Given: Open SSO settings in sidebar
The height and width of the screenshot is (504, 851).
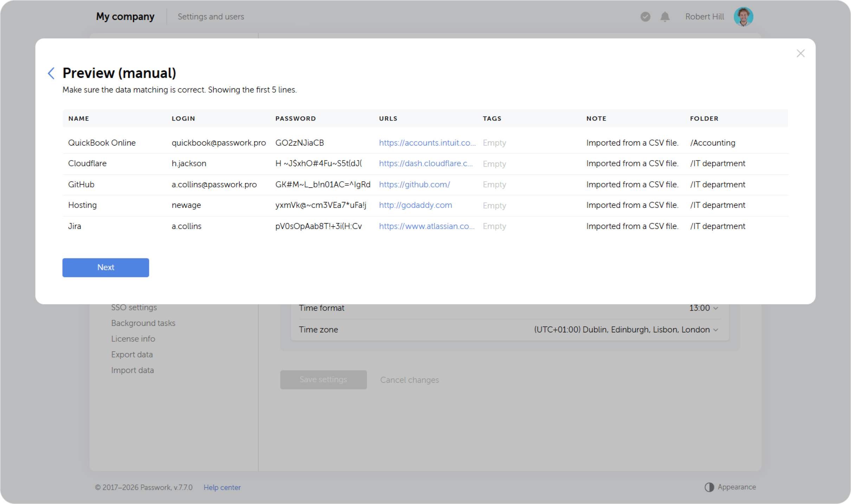Looking at the screenshot, I should click(134, 307).
